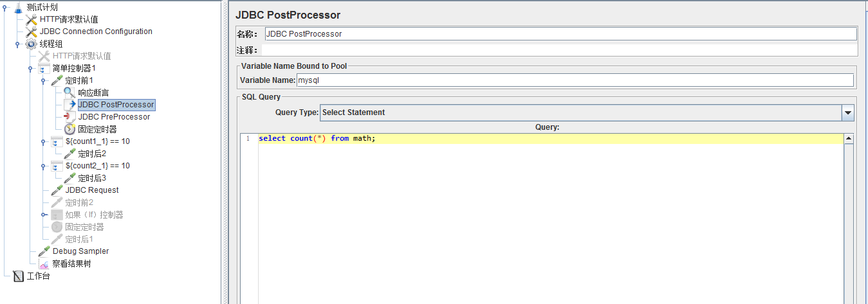Screen dimensions: 868x304
Task: Click the 线程组 thread group gear icon
Action: (31, 44)
